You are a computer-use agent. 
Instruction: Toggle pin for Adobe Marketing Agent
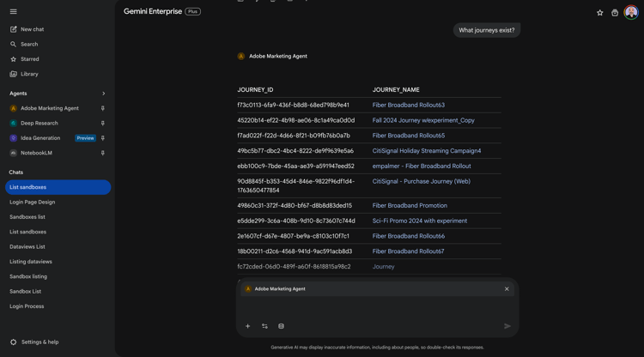pyautogui.click(x=103, y=108)
